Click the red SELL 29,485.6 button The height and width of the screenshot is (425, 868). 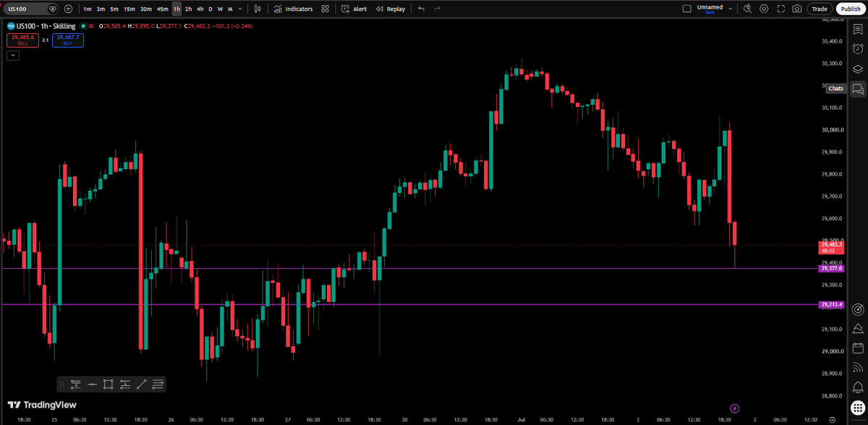[x=23, y=40]
